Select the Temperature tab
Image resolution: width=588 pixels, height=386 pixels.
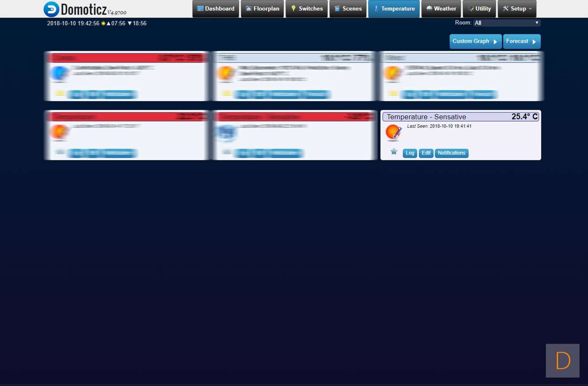394,9
